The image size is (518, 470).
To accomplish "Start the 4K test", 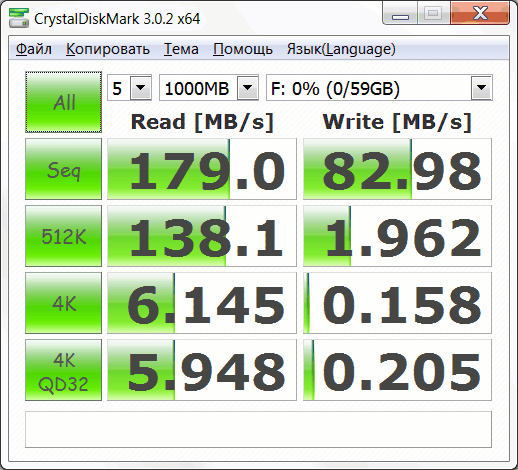I will pyautogui.click(x=63, y=303).
